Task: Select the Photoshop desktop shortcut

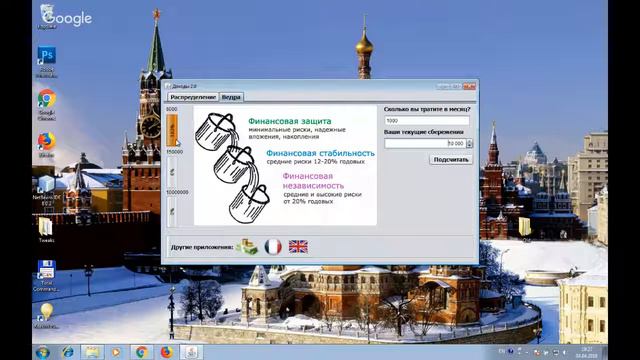Action: click(x=47, y=61)
